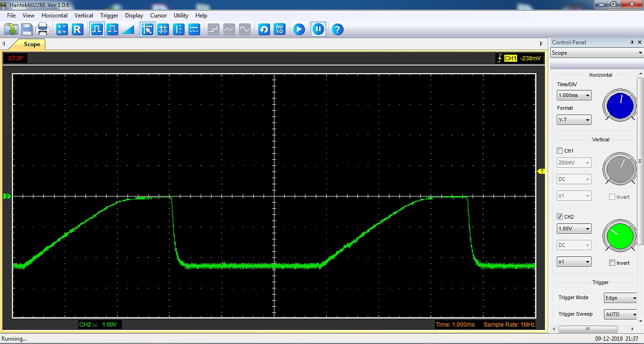Uncheck the CH2 channel checkbox
The width and height of the screenshot is (644, 344).
click(560, 217)
